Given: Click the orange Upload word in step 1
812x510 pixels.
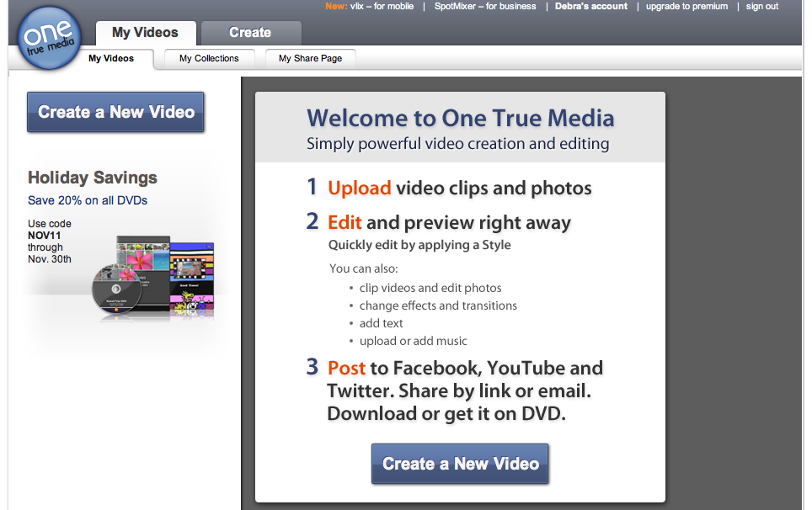Looking at the screenshot, I should (x=360, y=189).
